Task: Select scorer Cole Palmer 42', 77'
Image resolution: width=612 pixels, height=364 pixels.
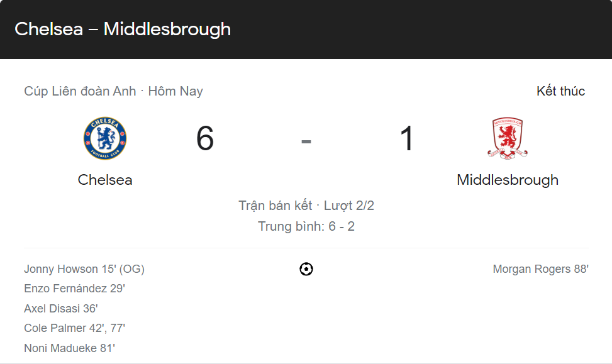Action: pos(75,328)
